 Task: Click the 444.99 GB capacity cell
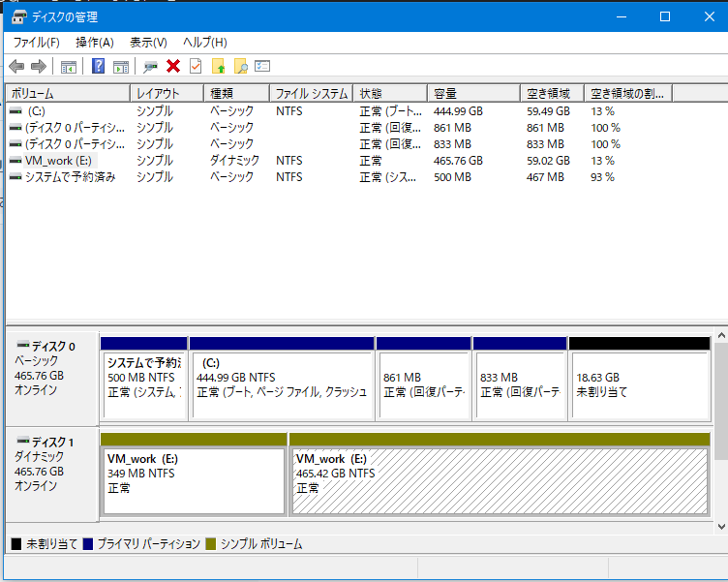point(458,111)
